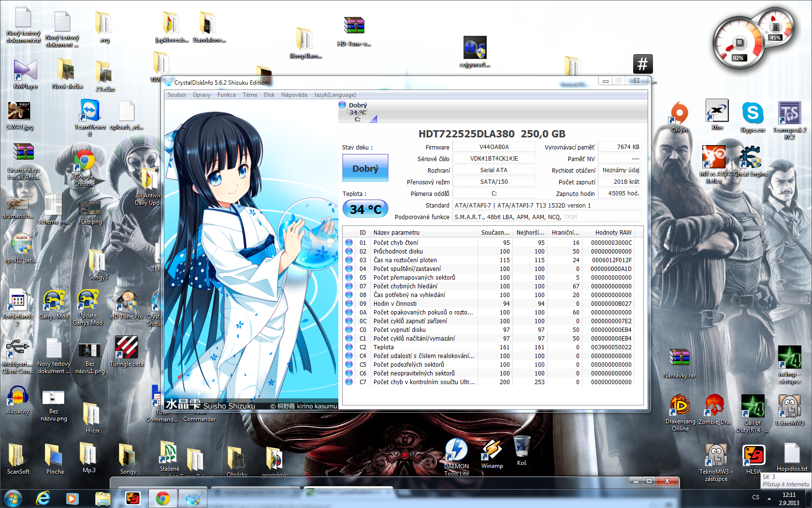Click the 34 °C temperature button
The height and width of the screenshot is (508, 812).
click(x=365, y=209)
